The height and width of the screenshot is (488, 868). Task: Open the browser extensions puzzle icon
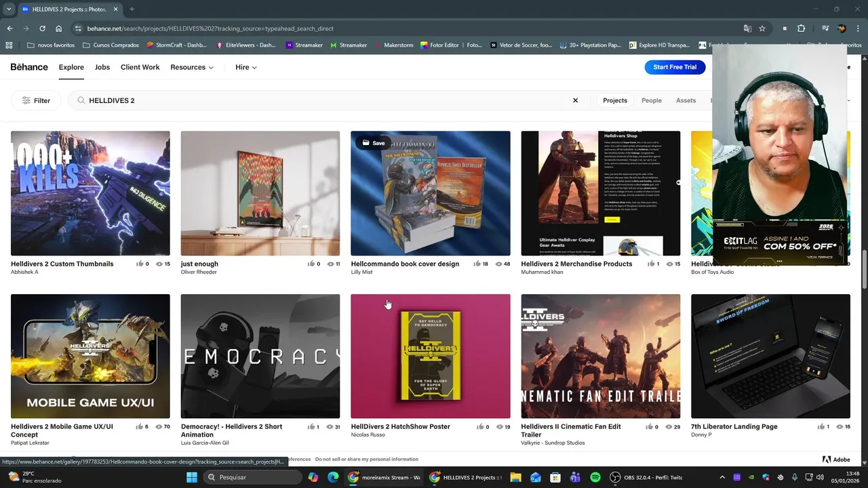pos(802,28)
